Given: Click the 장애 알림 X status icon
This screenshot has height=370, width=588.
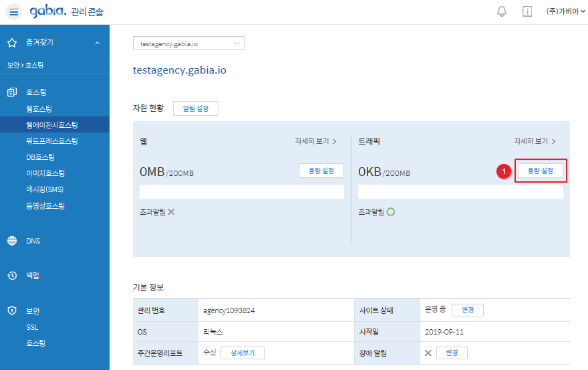Looking at the screenshot, I should (428, 353).
